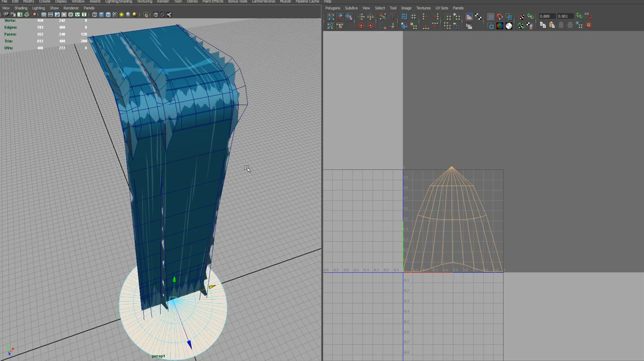Toggle the viewport Grid display icon
The width and height of the screenshot is (644, 361).
click(x=44, y=15)
